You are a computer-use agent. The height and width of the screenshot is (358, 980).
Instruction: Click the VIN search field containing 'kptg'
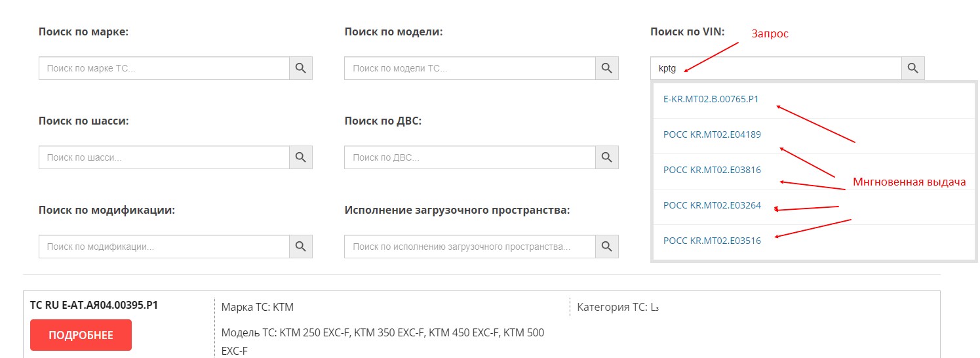pyautogui.click(x=775, y=68)
